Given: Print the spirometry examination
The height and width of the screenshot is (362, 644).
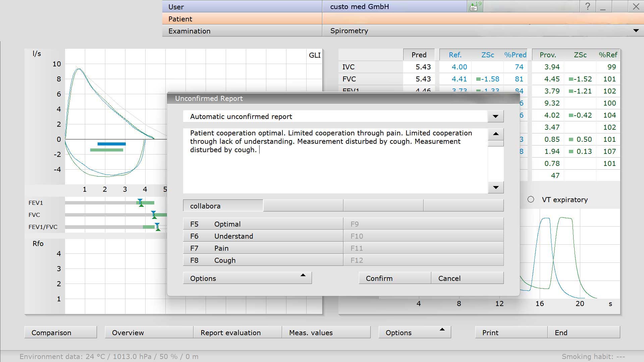Looking at the screenshot, I should click(511, 333).
